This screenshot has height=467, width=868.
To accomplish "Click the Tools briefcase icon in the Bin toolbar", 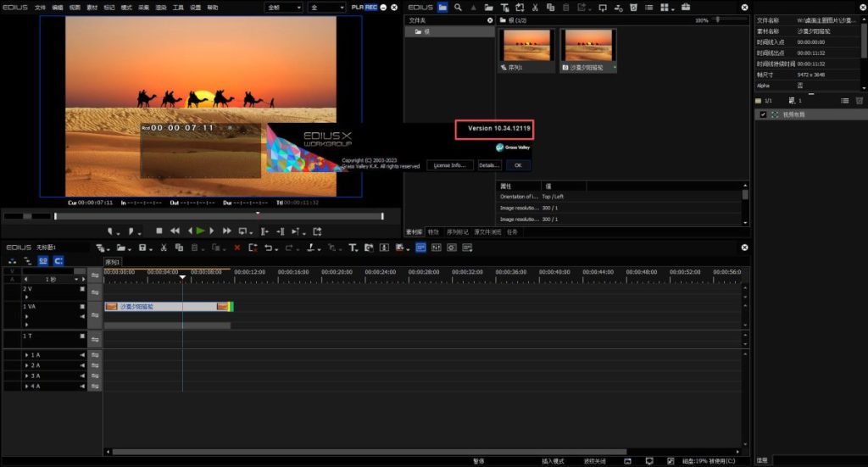I will [x=686, y=7].
